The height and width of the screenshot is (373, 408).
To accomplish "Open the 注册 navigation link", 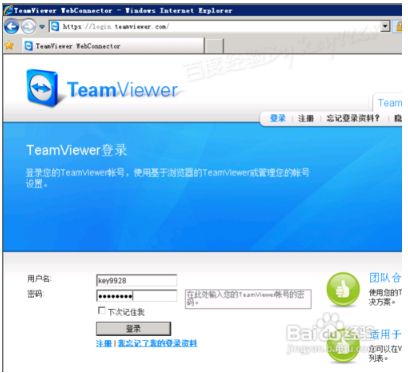I will point(306,118).
